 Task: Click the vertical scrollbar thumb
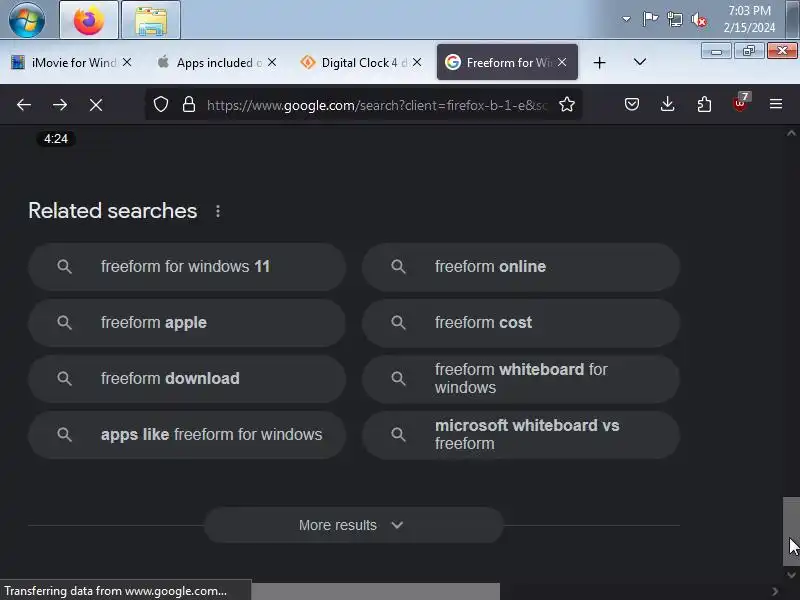click(791, 531)
